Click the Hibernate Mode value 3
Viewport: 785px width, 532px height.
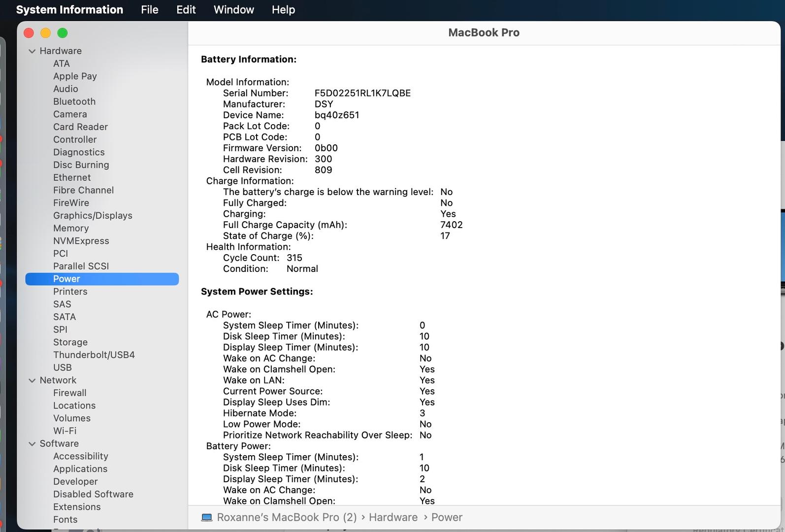pyautogui.click(x=422, y=413)
